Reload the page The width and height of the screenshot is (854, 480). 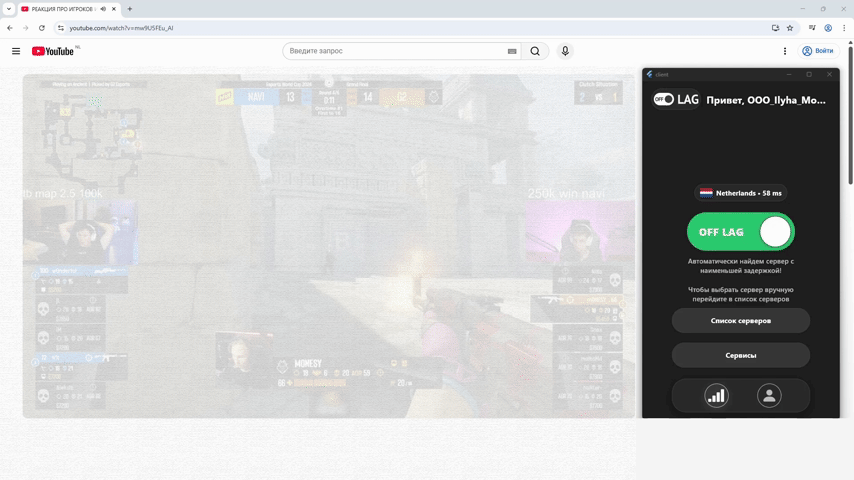(x=41, y=28)
